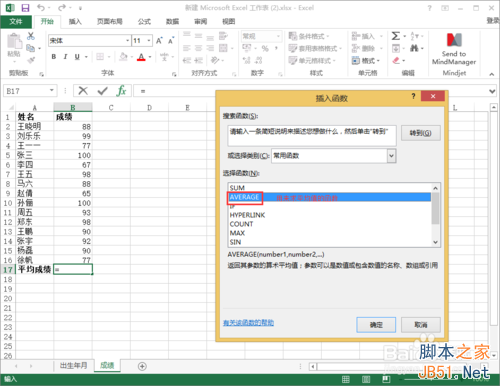The width and height of the screenshot is (500, 386).
Task: Click the fx Insert Function icon
Action: (121, 90)
